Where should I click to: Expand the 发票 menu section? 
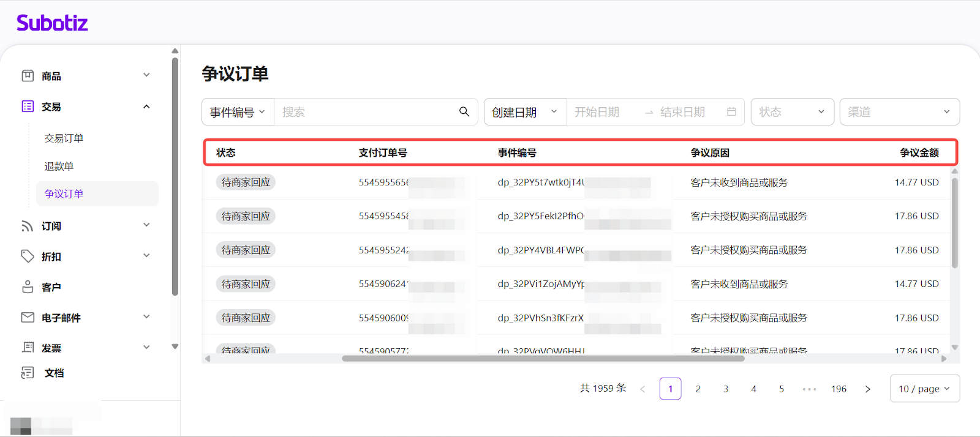[x=146, y=347]
